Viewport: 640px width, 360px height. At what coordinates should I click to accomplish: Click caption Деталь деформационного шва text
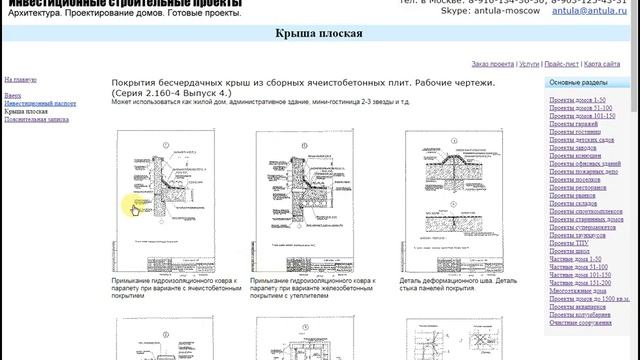[458, 284]
